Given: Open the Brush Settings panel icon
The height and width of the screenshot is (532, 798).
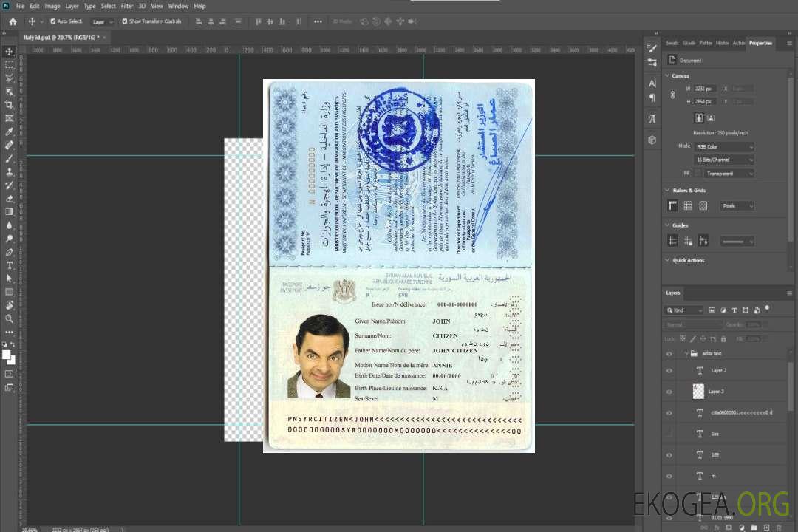Looking at the screenshot, I should coord(652,48).
